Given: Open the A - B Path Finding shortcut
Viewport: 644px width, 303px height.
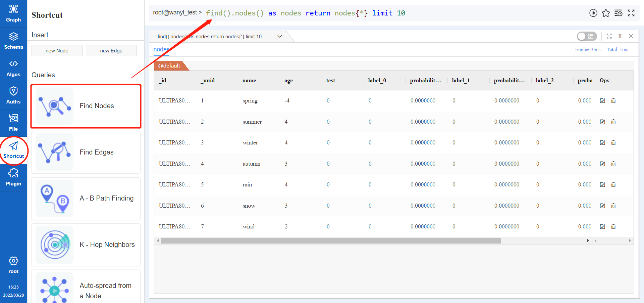Looking at the screenshot, I should [x=86, y=199].
